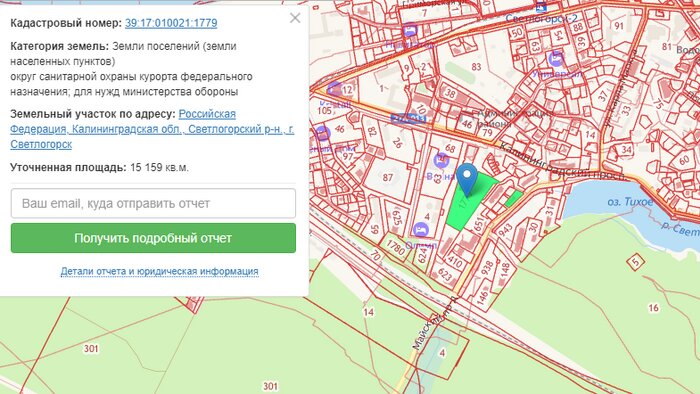The width and height of the screenshot is (700, 394).
Task: Click the hotel icon below parcel 68
Action: click(441, 160)
